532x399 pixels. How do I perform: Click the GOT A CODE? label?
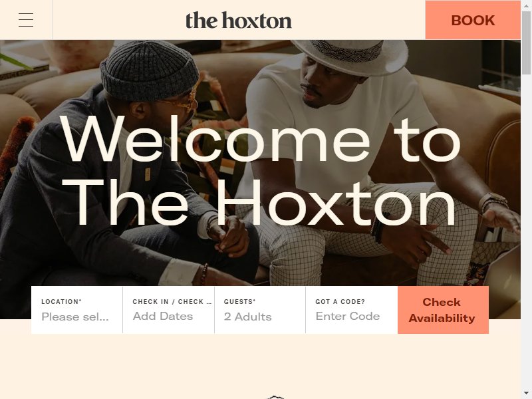(x=340, y=302)
